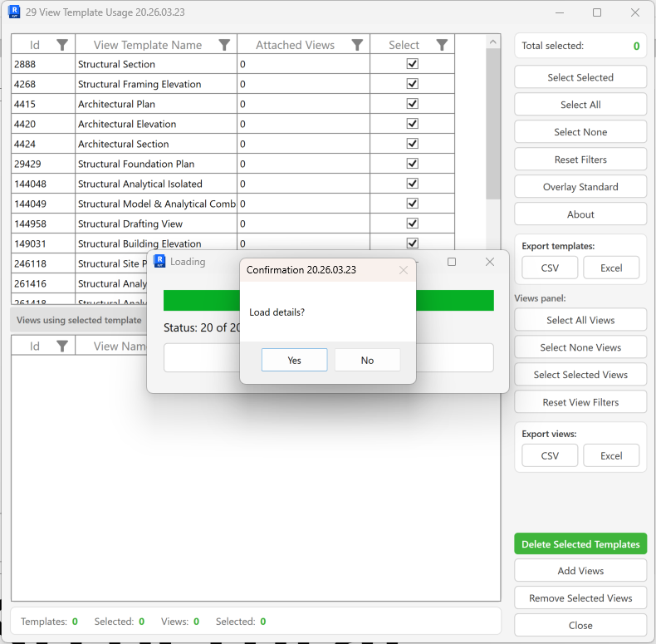Click the Select All button
Viewport: 656px width, 644px height.
(580, 105)
